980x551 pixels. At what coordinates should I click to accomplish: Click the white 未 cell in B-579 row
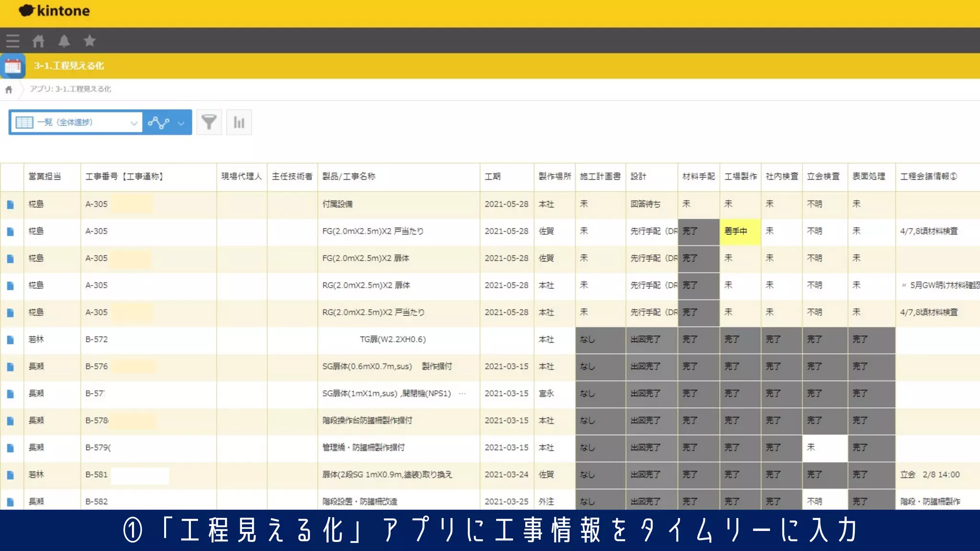(x=825, y=448)
